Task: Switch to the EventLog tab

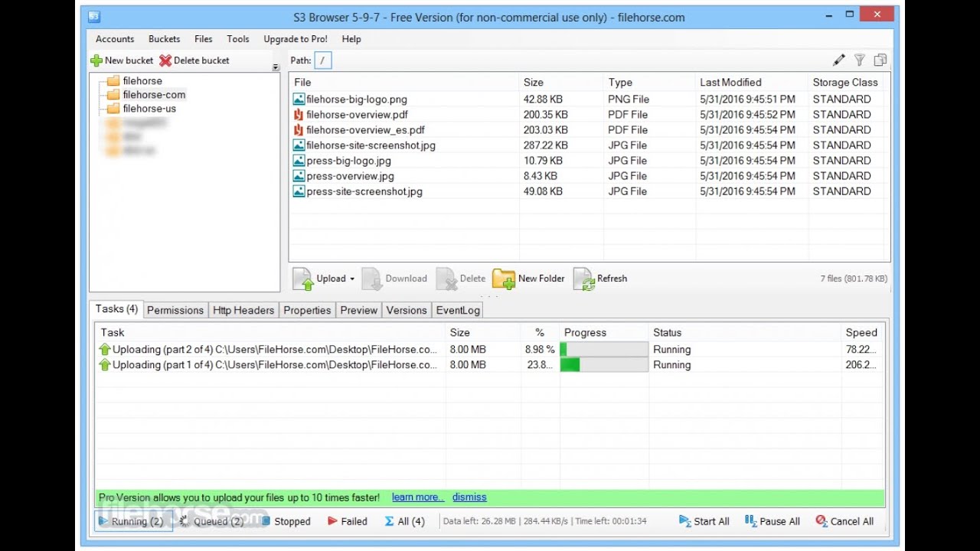Action: coord(458,310)
